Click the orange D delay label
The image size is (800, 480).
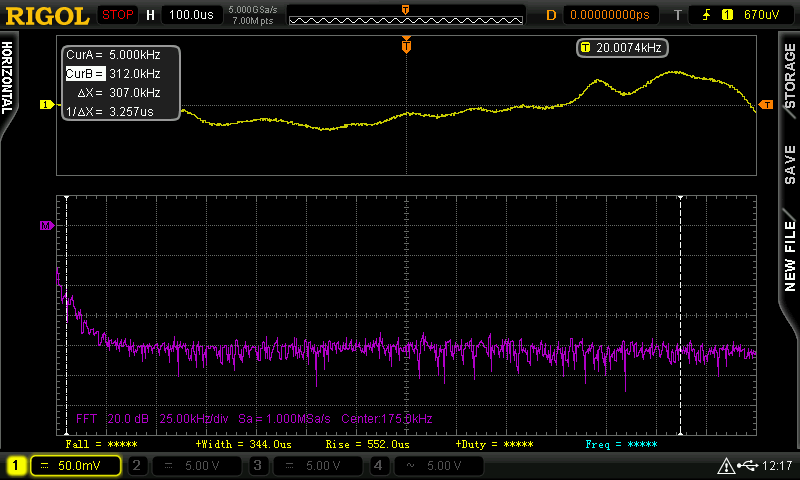click(551, 15)
